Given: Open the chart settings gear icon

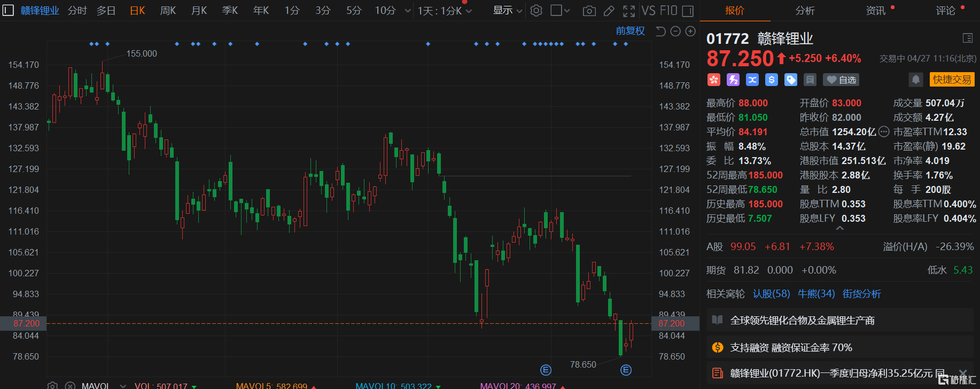Looking at the screenshot, I should 536,11.
